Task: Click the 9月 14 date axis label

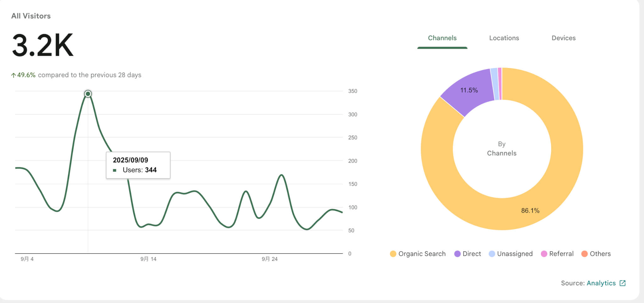Action: [x=148, y=259]
